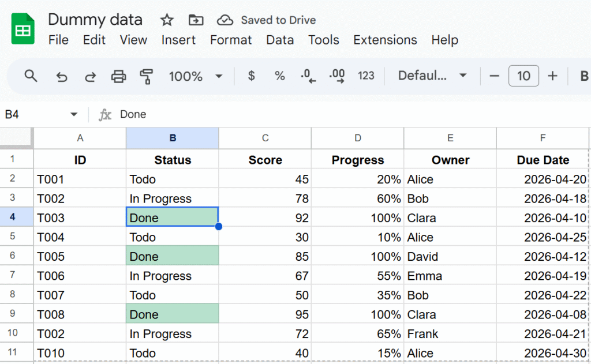Open the Format menu

(x=231, y=40)
